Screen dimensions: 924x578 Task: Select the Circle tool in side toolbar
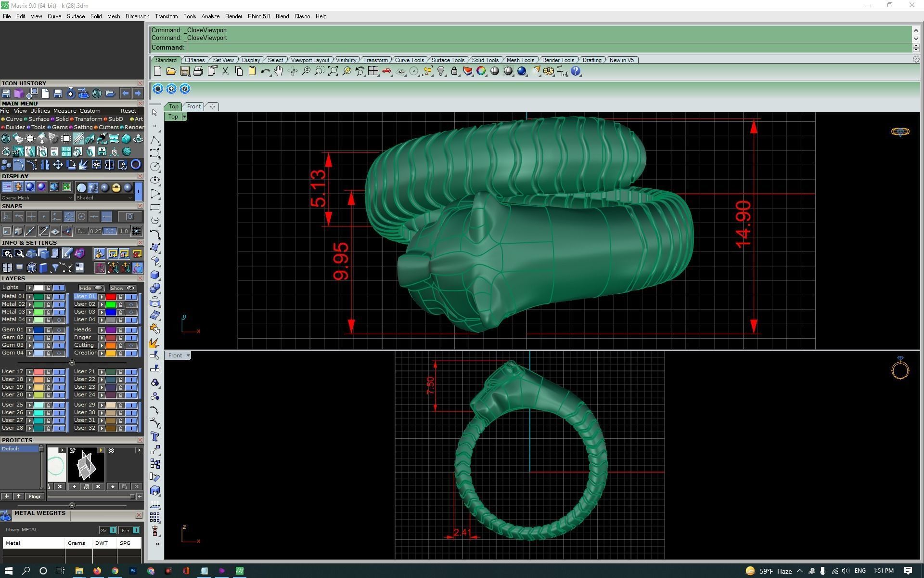point(155,167)
